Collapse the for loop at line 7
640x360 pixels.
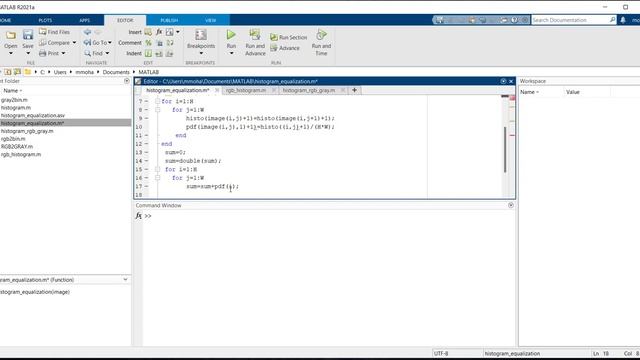pyautogui.click(x=158, y=101)
